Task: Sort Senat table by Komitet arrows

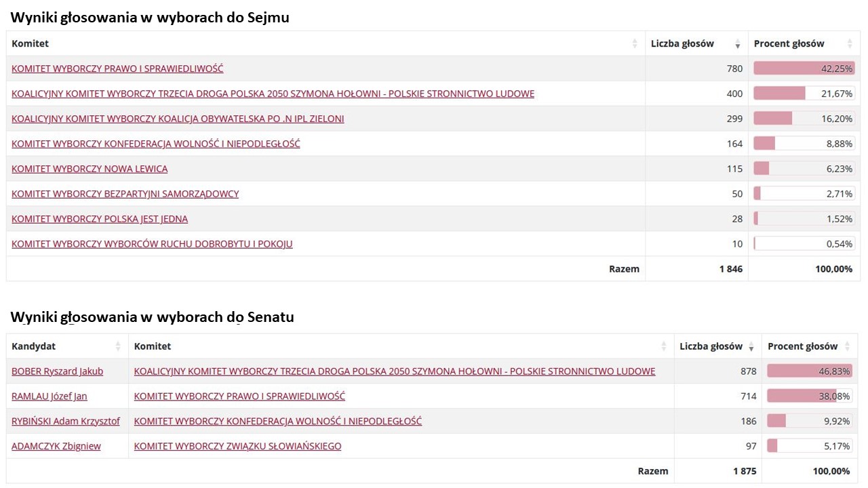Action: click(x=664, y=346)
